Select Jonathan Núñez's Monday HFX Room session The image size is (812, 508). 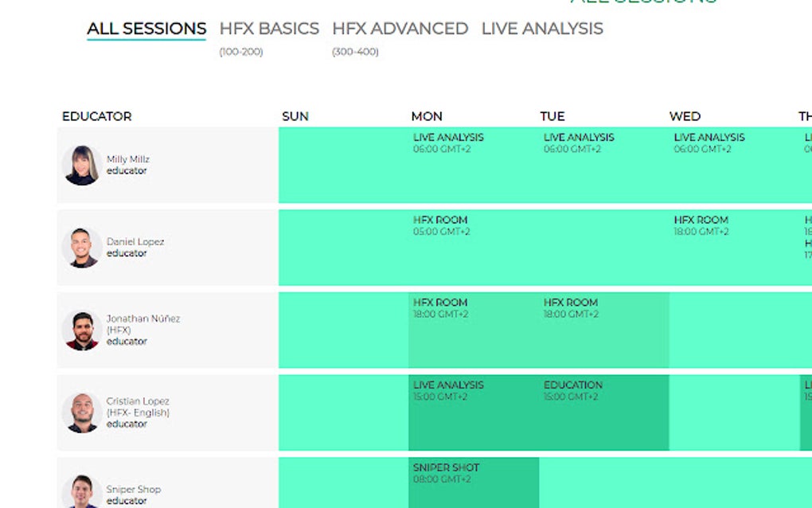(x=440, y=308)
